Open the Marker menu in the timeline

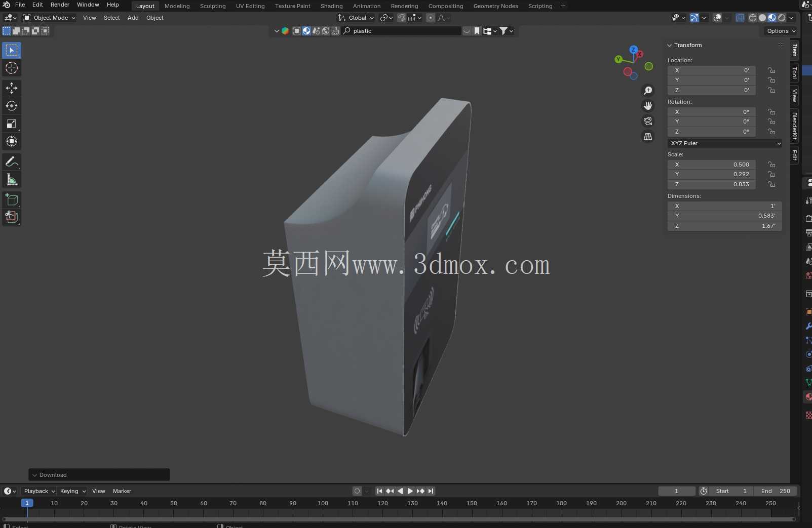(x=122, y=491)
